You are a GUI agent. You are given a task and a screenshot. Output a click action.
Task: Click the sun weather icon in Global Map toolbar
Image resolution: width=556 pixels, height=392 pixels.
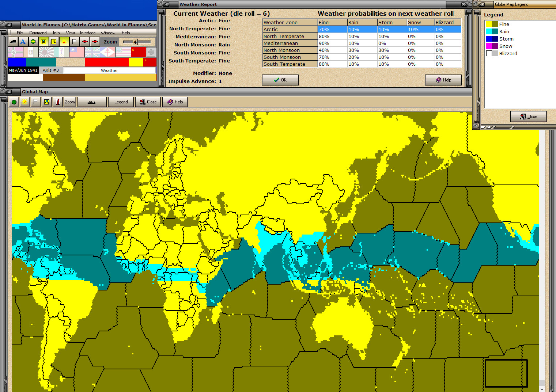click(x=24, y=102)
